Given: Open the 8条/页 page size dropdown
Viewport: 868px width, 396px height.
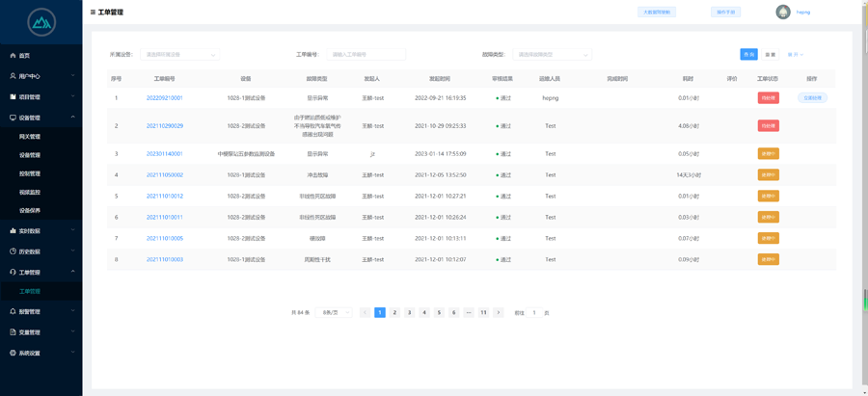Looking at the screenshot, I should (334, 313).
